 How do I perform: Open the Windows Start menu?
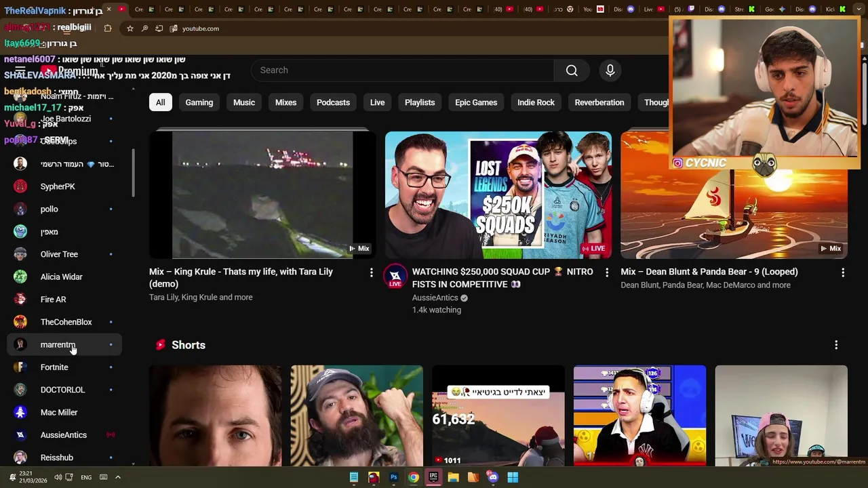pos(513,477)
